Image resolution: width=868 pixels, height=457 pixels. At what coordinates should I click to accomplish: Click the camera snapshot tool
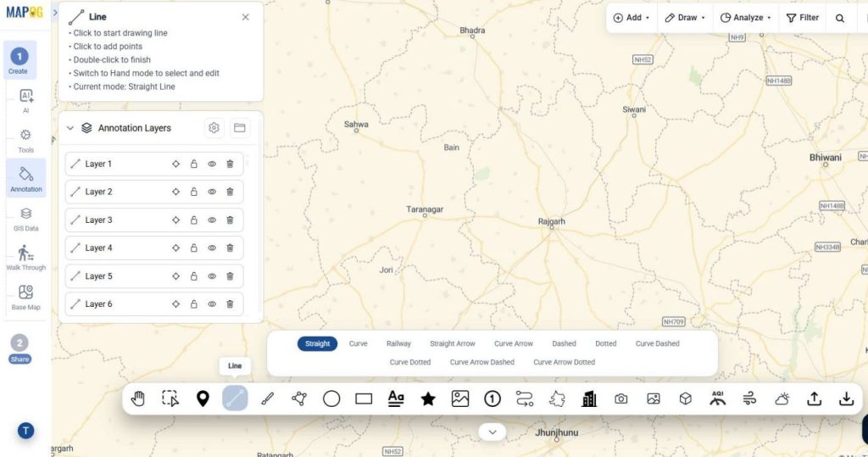pos(621,398)
